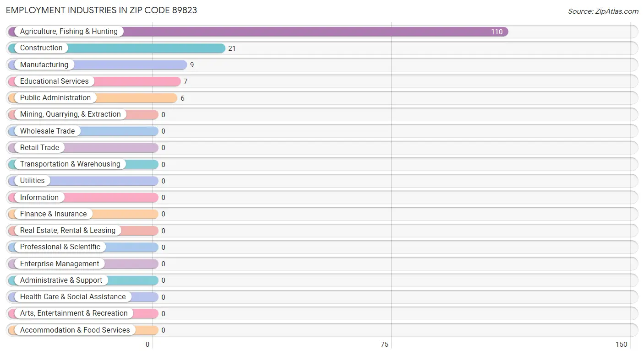Click the Enterprise Management label
The image size is (644, 355).
tap(60, 264)
